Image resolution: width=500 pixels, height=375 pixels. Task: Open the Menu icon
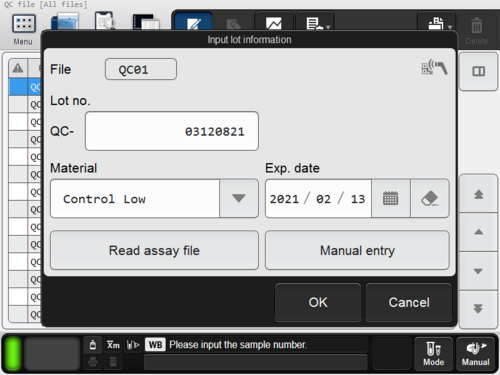click(x=24, y=24)
